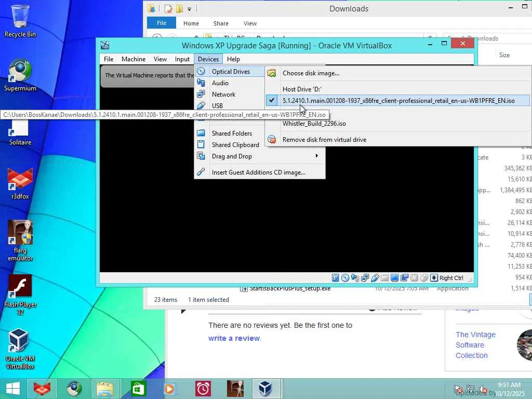This screenshot has width=532, height=399.
Task: Select Audio in the Devices menu
Action: tap(230, 83)
